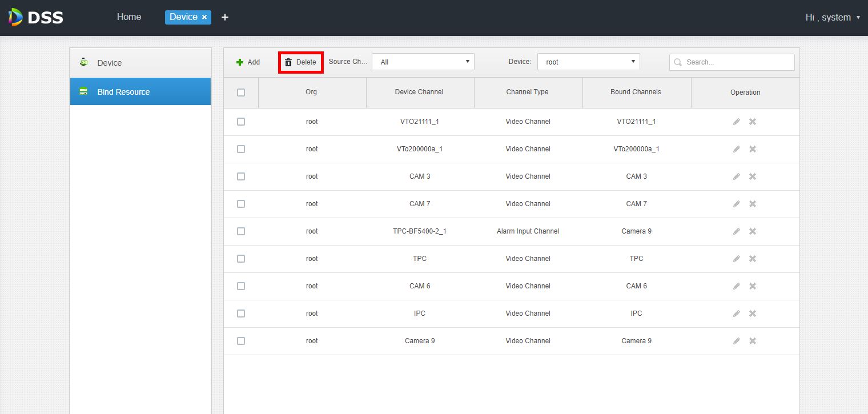Click the Org column header
Viewport: 868px width, 414px height.
[x=311, y=92]
